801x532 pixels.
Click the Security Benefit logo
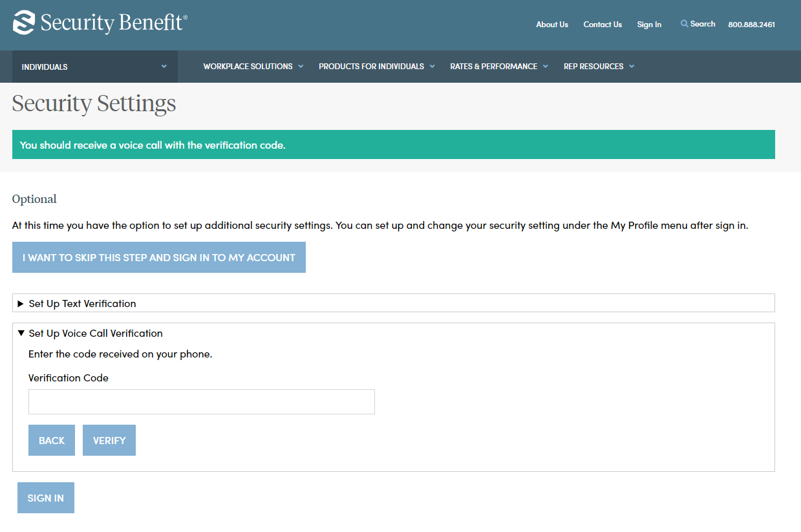[100, 23]
